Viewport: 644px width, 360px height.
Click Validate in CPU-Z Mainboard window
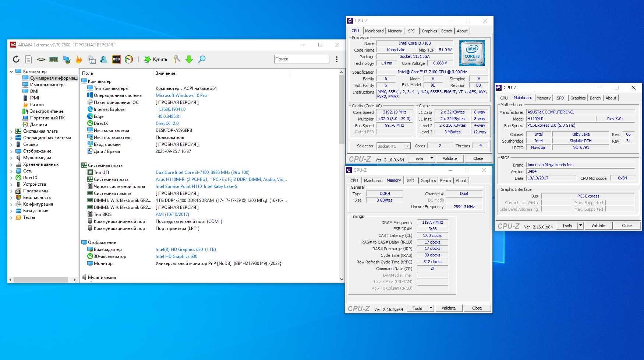(x=598, y=226)
